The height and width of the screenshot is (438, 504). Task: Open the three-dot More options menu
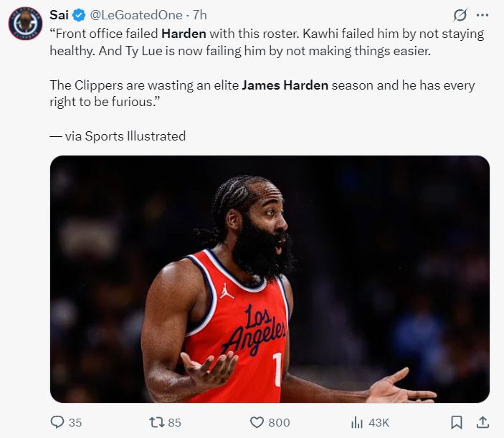pyautogui.click(x=482, y=15)
